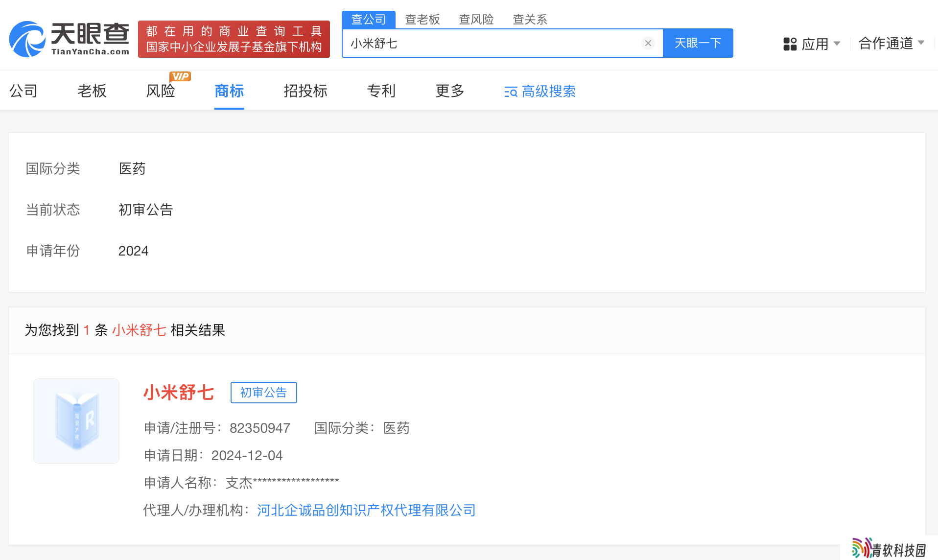Screen dimensions: 938x560
Task: Open the 河北企诚品创知识产权代理有限公司 agency link
Action: (x=366, y=511)
